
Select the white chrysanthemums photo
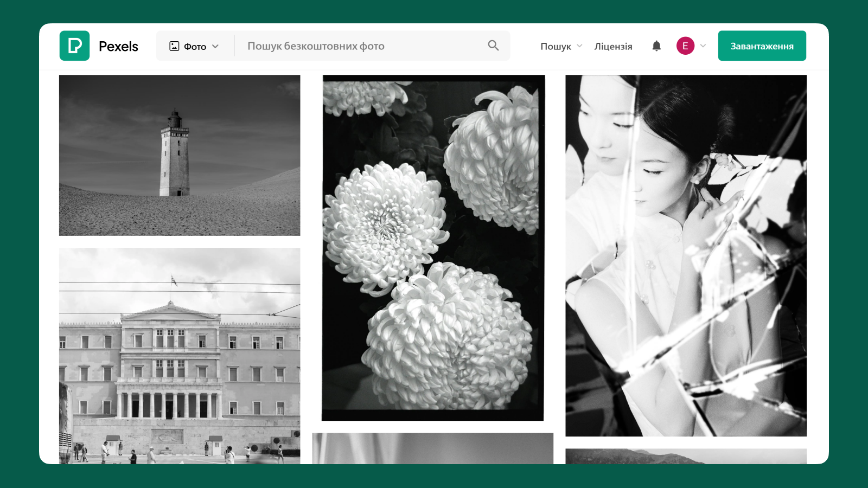(x=433, y=248)
